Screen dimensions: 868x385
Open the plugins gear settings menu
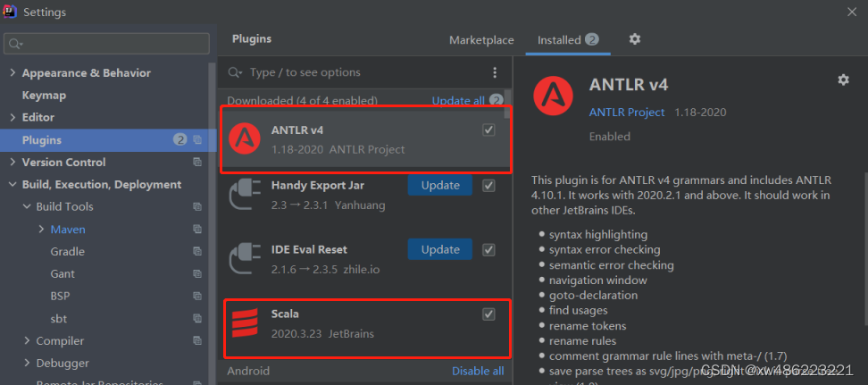tap(635, 39)
